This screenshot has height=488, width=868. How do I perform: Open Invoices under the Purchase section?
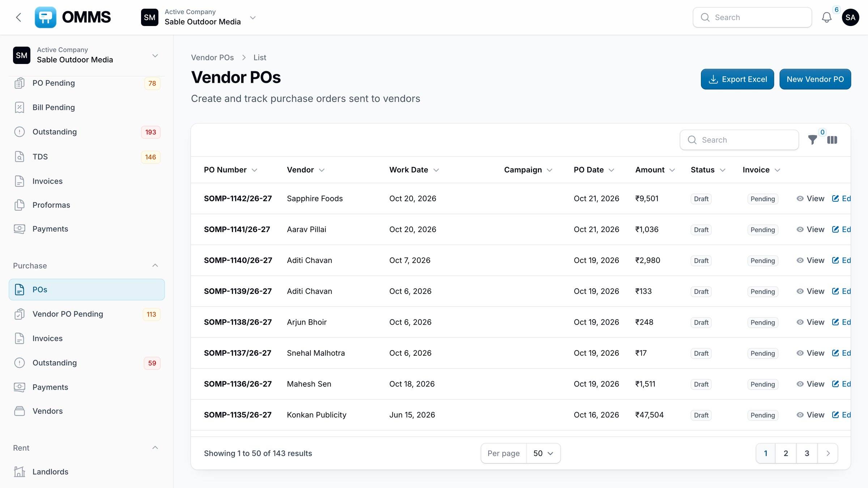tap(87, 338)
